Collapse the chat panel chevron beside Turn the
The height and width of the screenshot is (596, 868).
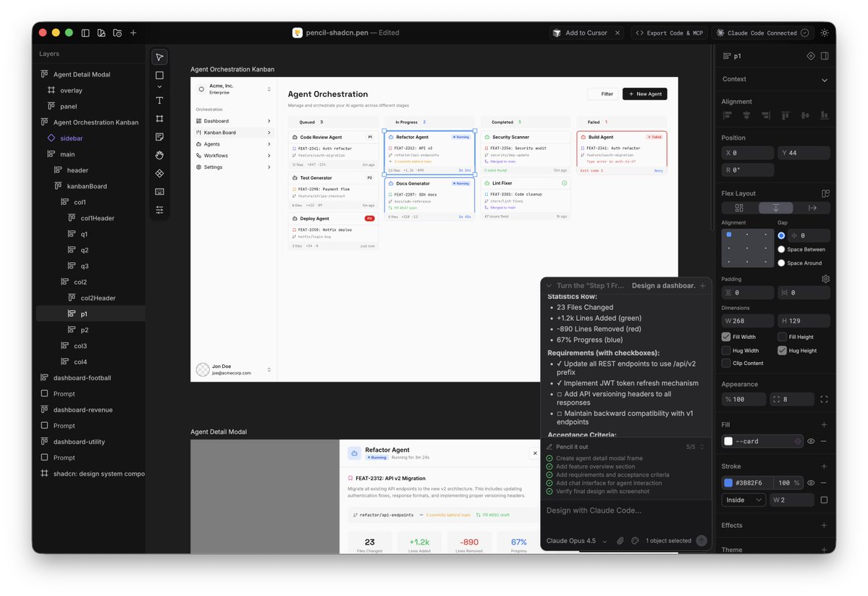pos(549,286)
